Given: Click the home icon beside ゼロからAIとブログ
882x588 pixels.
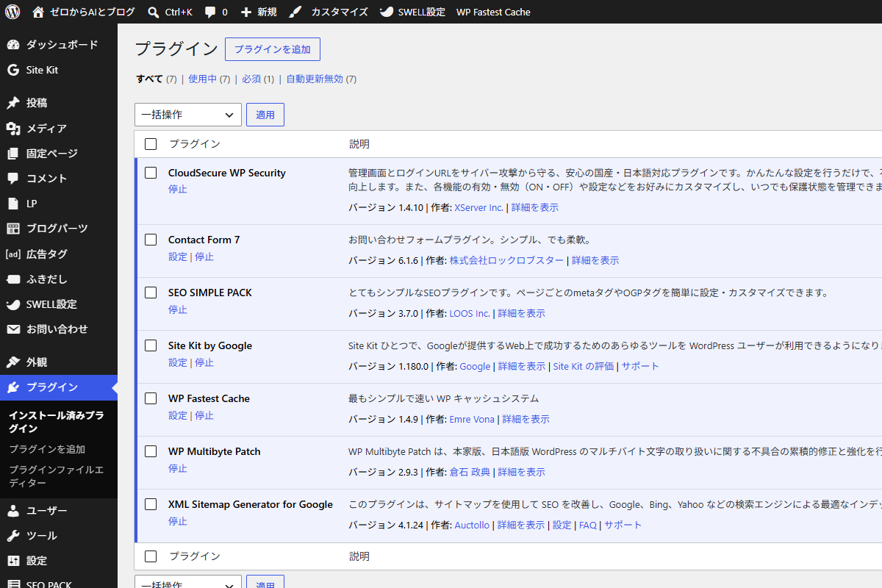Looking at the screenshot, I should 38,12.
